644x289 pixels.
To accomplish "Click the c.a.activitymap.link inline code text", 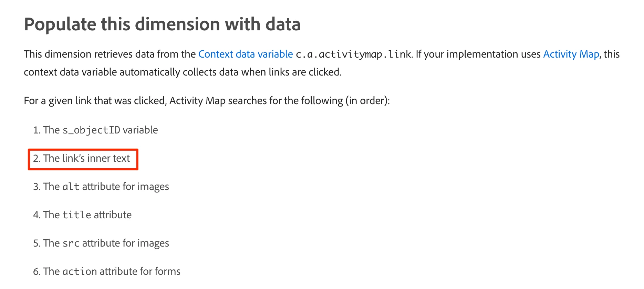I will 353,54.
